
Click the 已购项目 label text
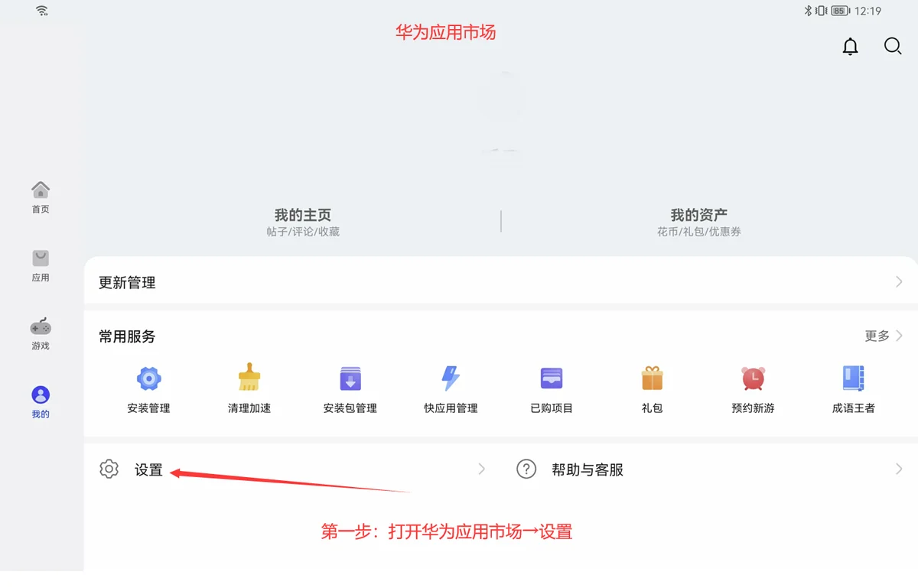(552, 408)
